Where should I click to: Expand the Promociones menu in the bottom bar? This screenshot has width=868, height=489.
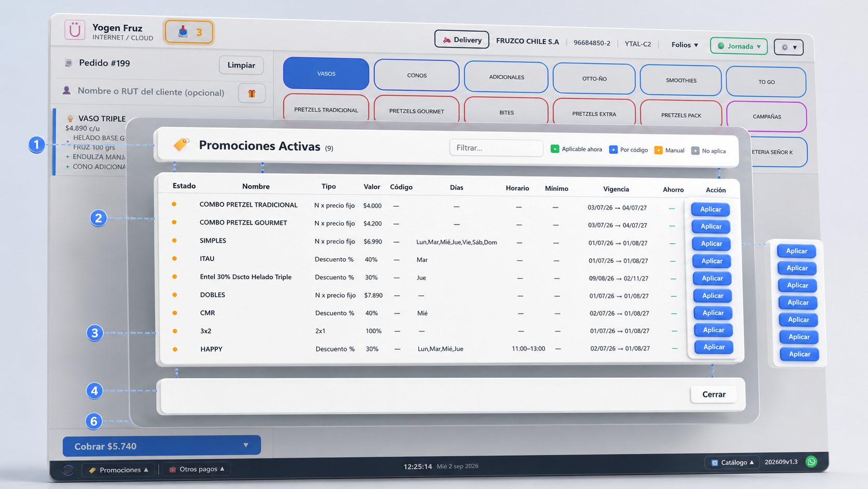119,470
